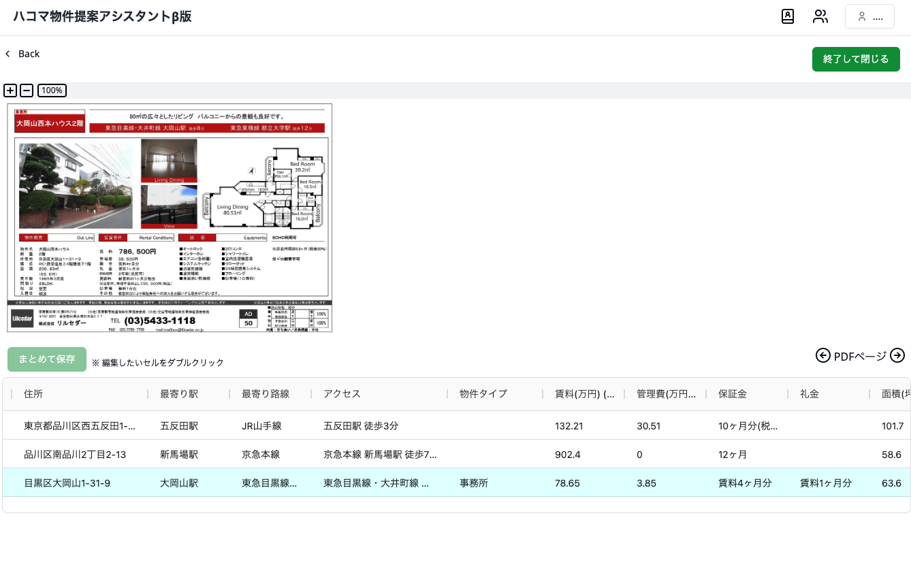Zoom out of the PDF preview with minus icon
The image size is (911, 588).
(27, 91)
